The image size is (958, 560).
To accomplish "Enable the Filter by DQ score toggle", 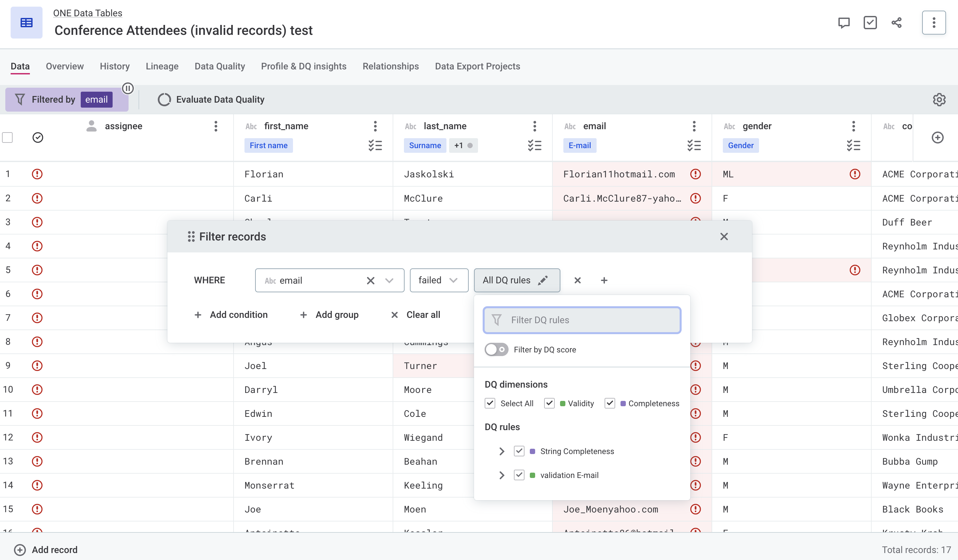I will tap(496, 349).
